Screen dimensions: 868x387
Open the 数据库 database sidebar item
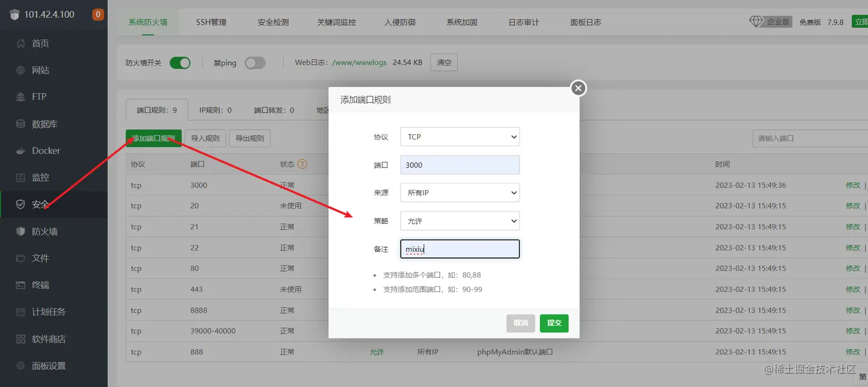point(53,124)
